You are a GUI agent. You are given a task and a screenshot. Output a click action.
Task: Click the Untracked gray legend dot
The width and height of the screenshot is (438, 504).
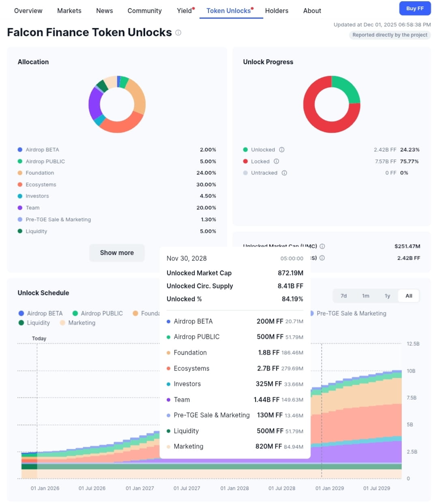tap(245, 173)
